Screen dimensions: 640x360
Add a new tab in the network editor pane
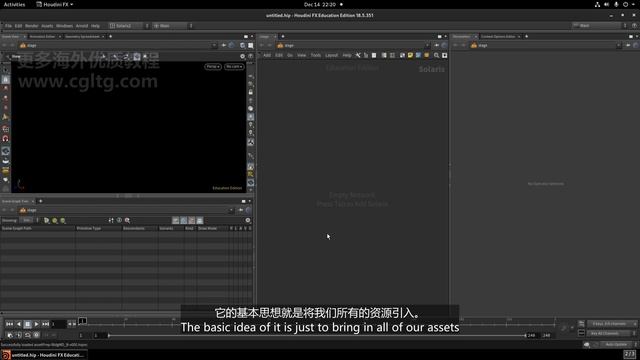click(283, 36)
